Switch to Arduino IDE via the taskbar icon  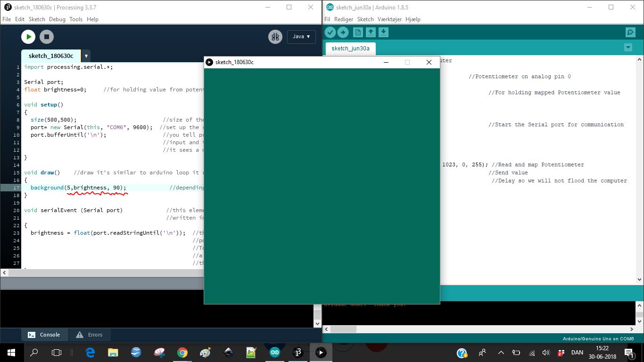click(275, 353)
